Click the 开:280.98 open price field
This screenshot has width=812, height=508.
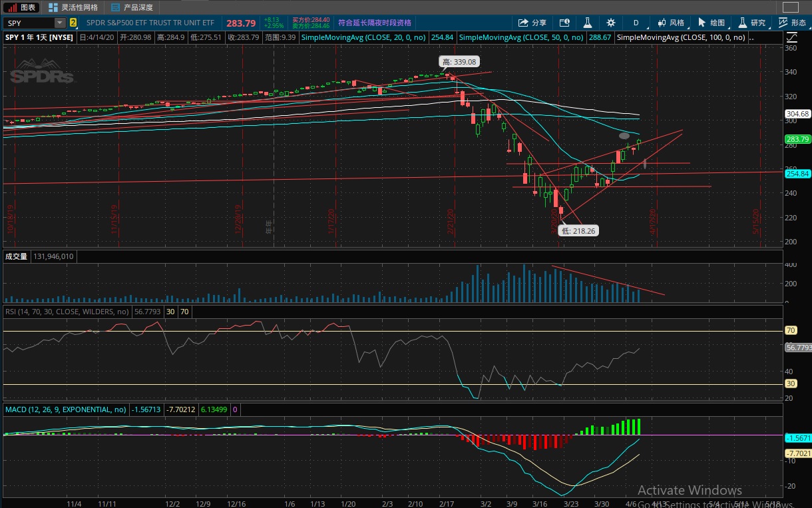click(x=136, y=37)
